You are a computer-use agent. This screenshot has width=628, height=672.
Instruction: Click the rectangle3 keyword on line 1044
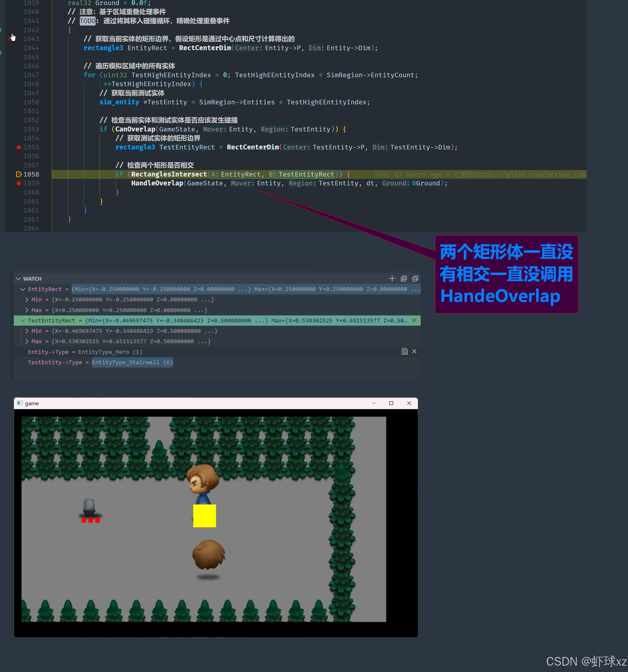point(103,48)
